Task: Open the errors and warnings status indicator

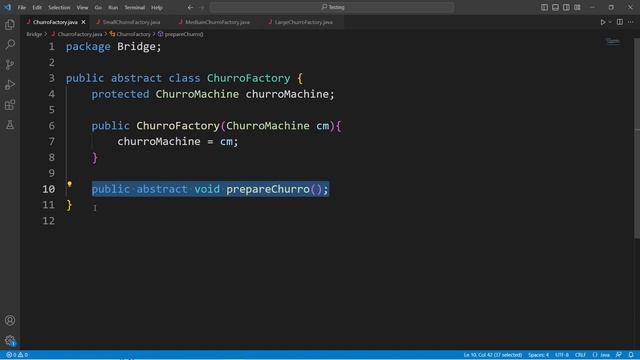Action: click(x=17, y=355)
